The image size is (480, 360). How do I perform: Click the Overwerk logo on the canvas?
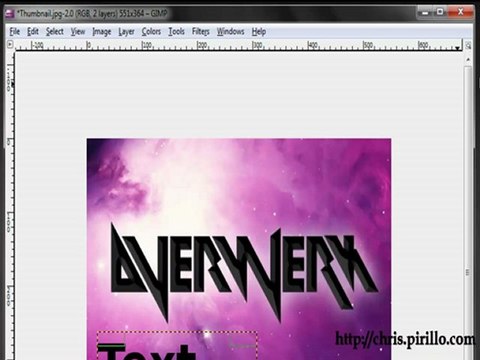coord(244,272)
